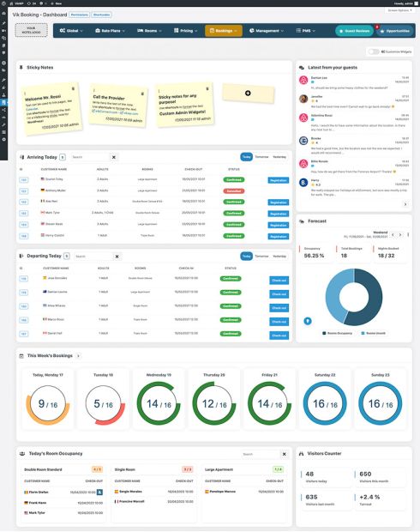Click the Departing Today search field
This screenshot has height=532, width=420.
click(93, 257)
